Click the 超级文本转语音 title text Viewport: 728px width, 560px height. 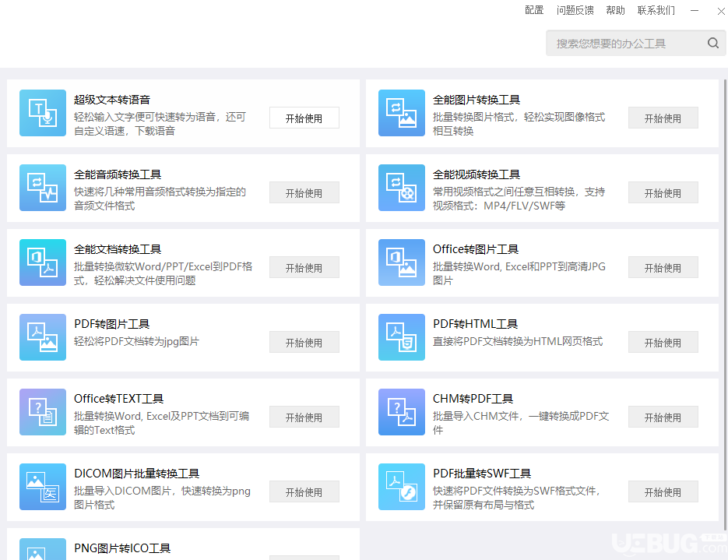click(112, 100)
